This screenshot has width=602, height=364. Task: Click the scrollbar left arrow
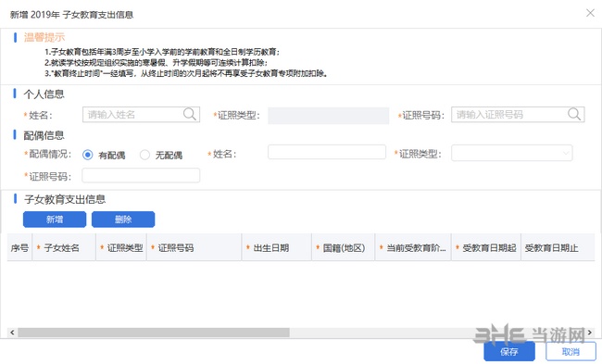click(x=12, y=333)
